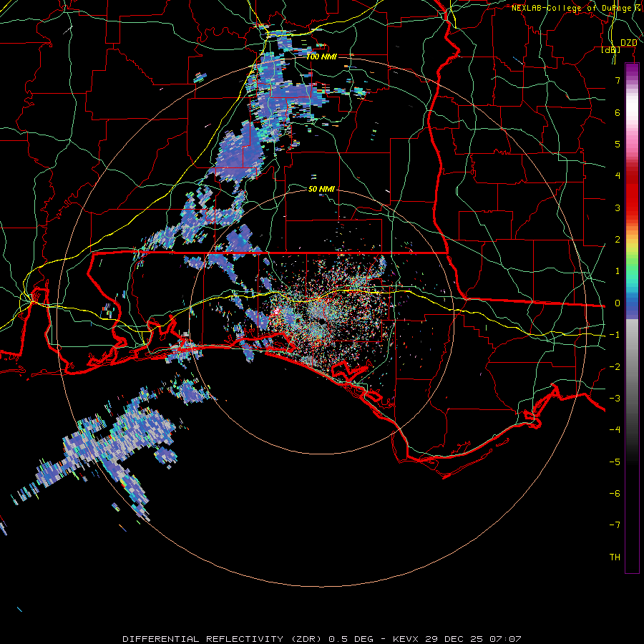Click the "100 NMI" range ring label
The width and height of the screenshot is (644, 644).
click(321, 57)
